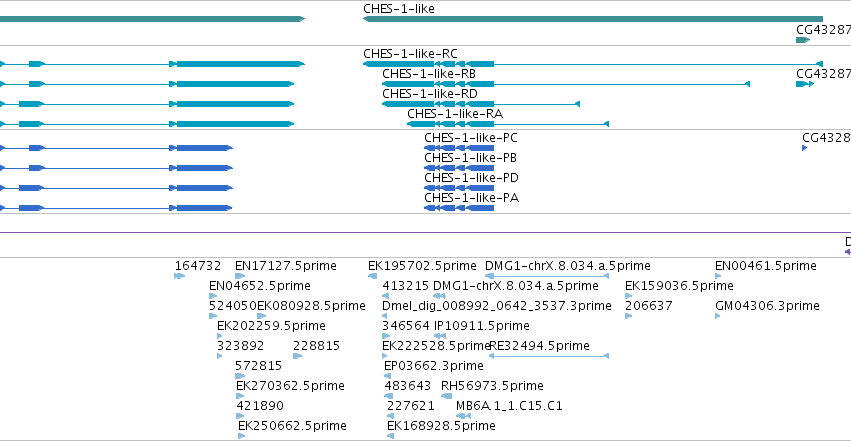The height and width of the screenshot is (441, 851).
Task: Click the arrow glyph under EK222528.5prime
Action: [385, 356]
